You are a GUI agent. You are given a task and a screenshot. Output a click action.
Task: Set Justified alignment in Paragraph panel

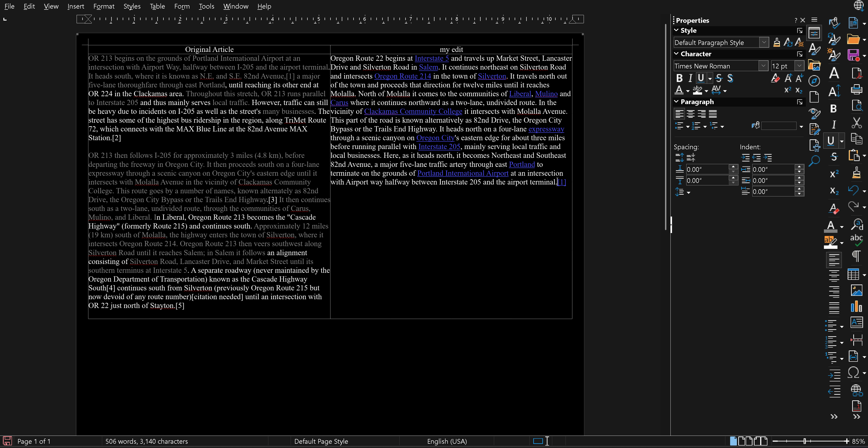pos(713,114)
